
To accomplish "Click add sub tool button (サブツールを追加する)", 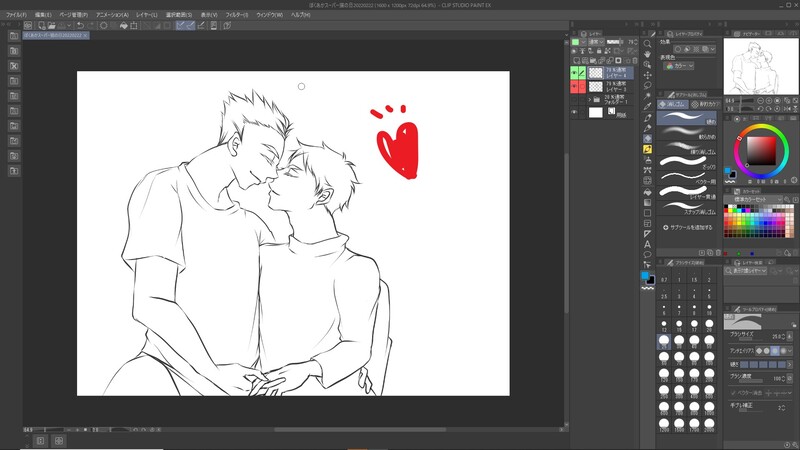I will [x=688, y=227].
